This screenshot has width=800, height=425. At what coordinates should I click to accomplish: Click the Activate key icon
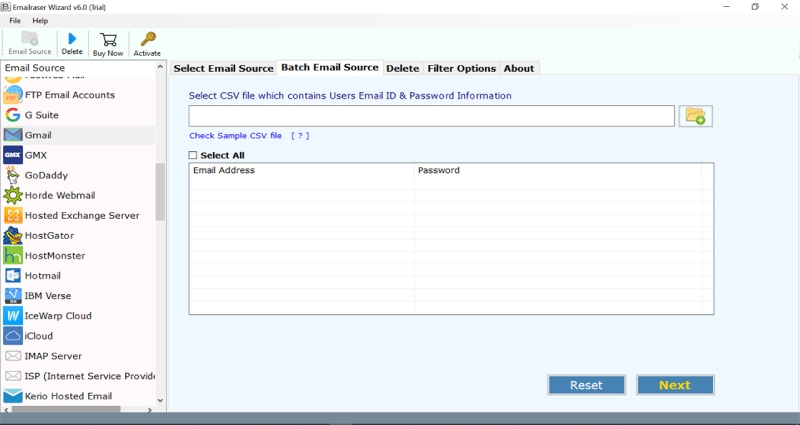tap(148, 39)
